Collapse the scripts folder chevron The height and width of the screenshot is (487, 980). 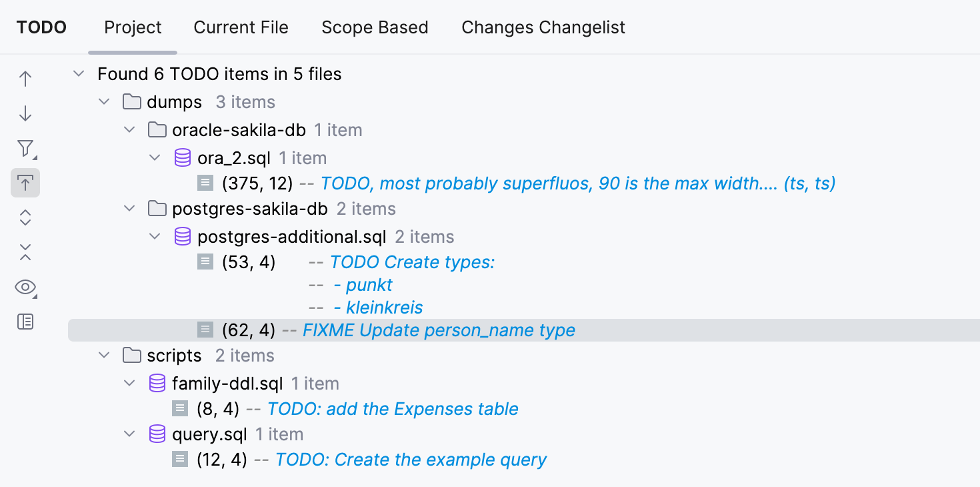103,356
